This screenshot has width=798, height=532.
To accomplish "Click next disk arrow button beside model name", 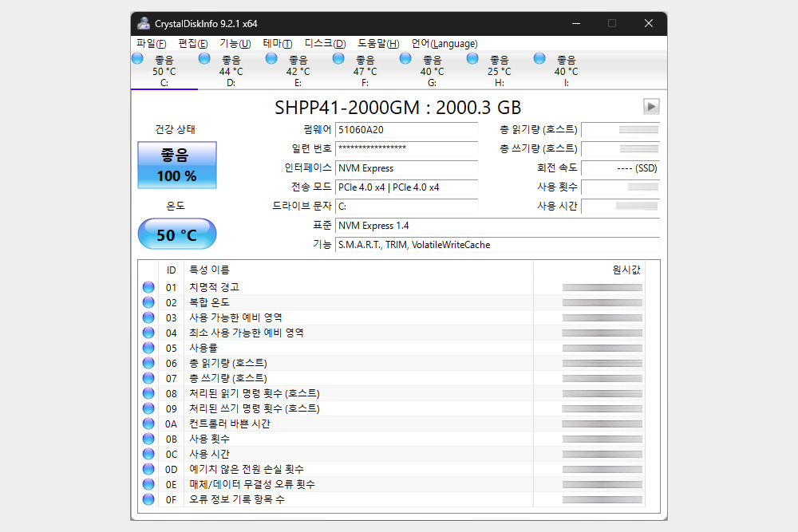I will pyautogui.click(x=651, y=106).
